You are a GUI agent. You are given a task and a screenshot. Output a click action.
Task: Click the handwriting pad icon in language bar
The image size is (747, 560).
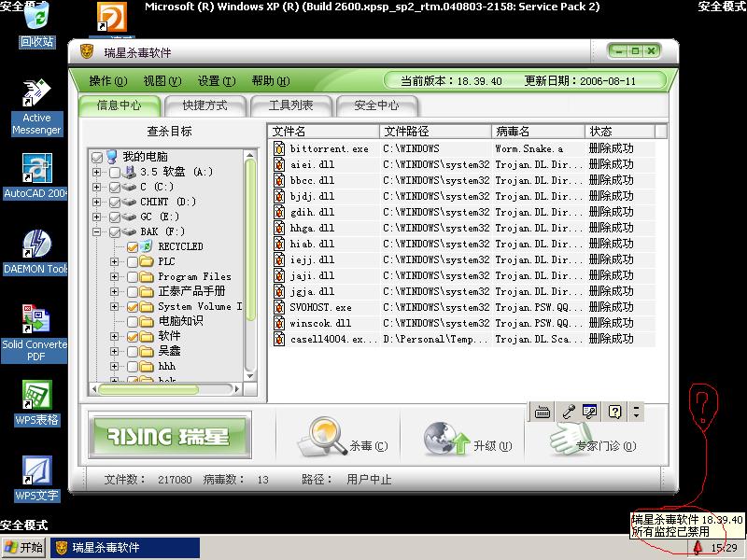(x=590, y=412)
